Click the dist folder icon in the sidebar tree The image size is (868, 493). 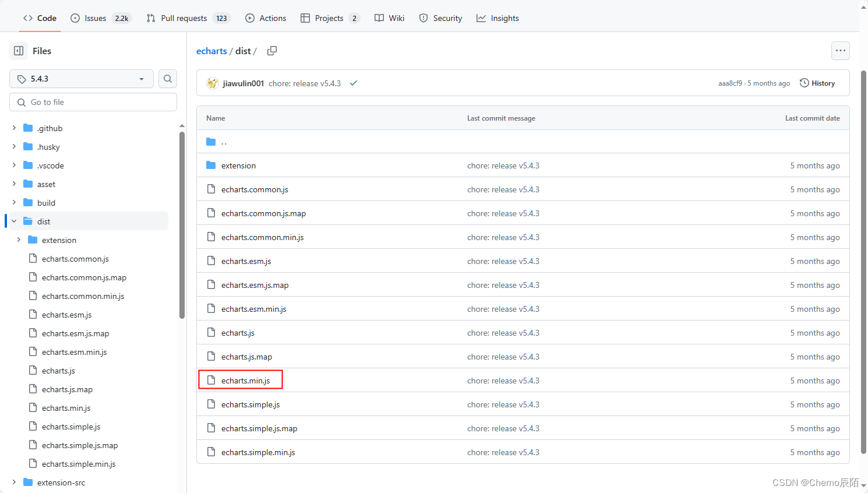27,221
